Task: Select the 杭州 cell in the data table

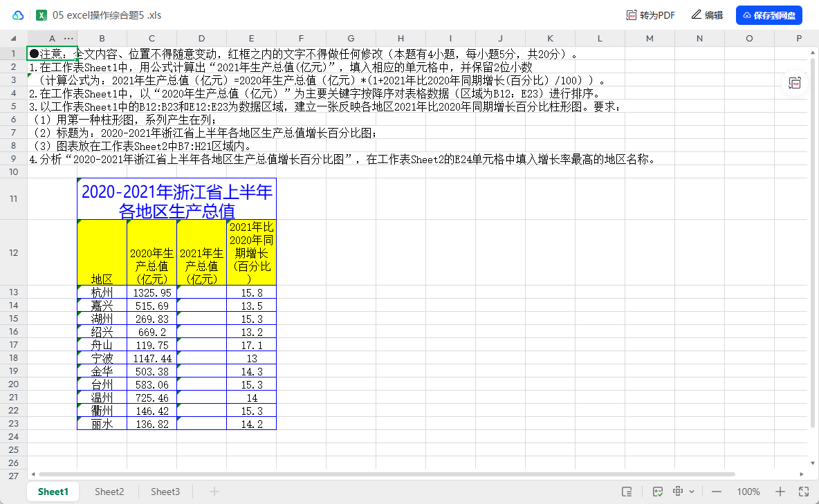Action: click(x=102, y=292)
